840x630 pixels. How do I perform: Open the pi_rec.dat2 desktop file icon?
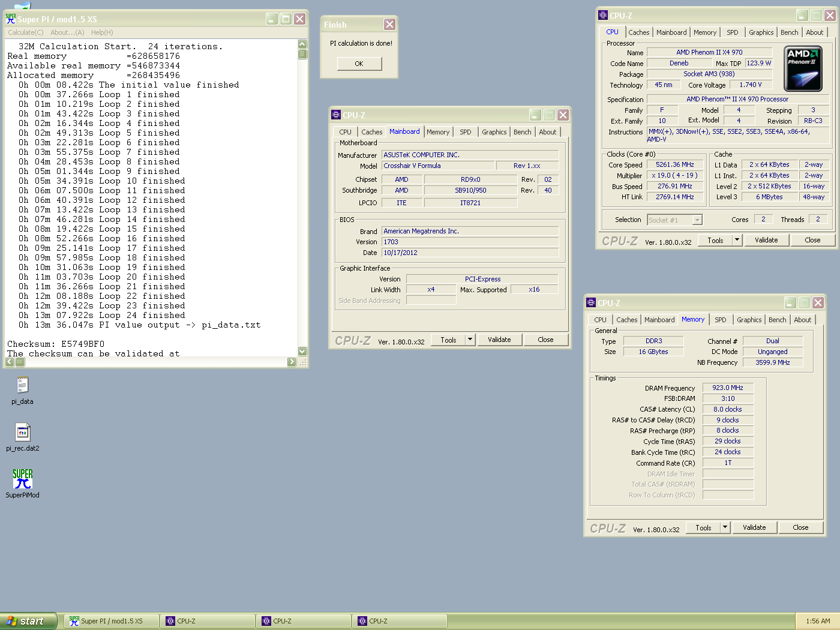(22, 432)
